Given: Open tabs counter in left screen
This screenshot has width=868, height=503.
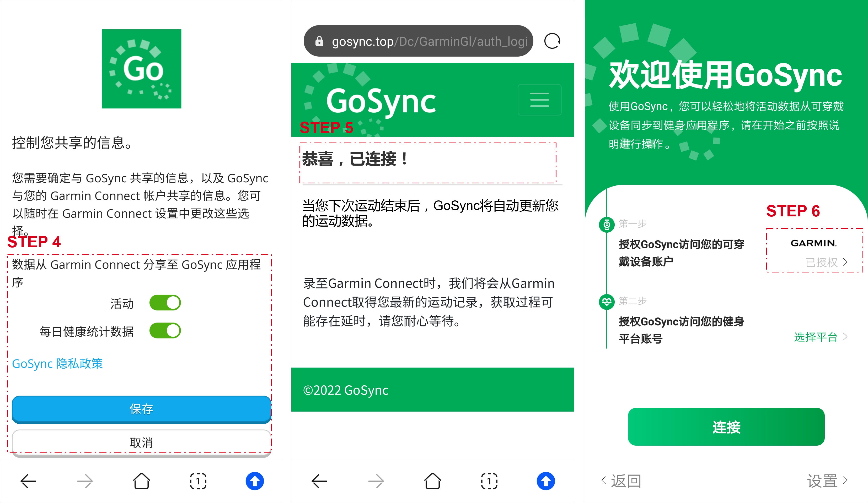Looking at the screenshot, I should tap(198, 481).
